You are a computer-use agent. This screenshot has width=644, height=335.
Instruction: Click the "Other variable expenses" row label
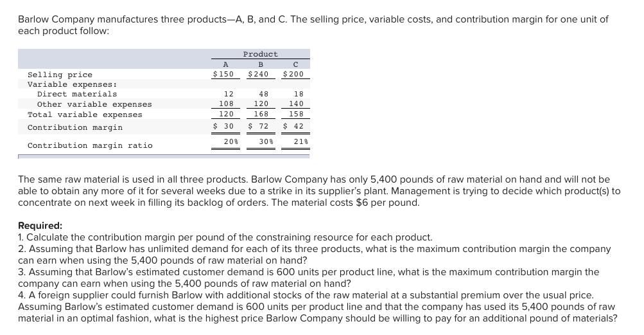click(94, 104)
